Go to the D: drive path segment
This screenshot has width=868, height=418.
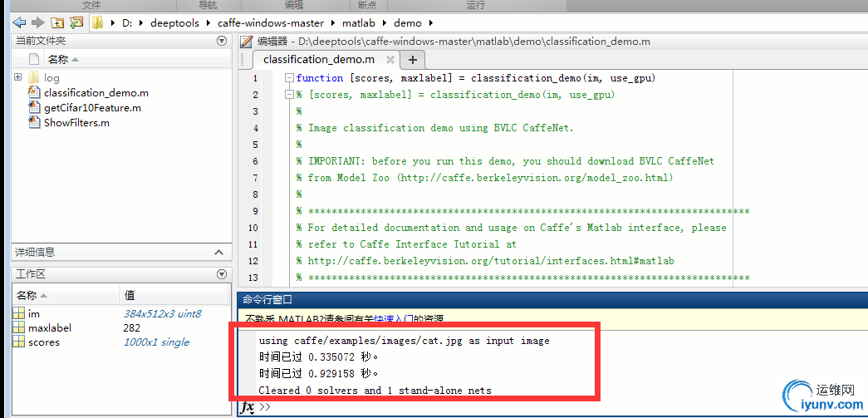tap(127, 23)
